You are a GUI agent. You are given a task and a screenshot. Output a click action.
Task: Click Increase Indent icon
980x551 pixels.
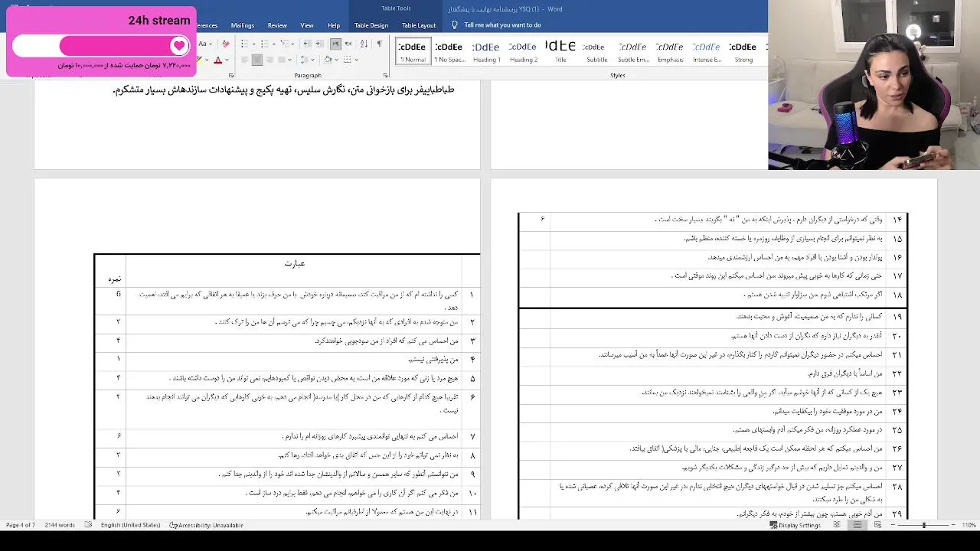coord(320,44)
